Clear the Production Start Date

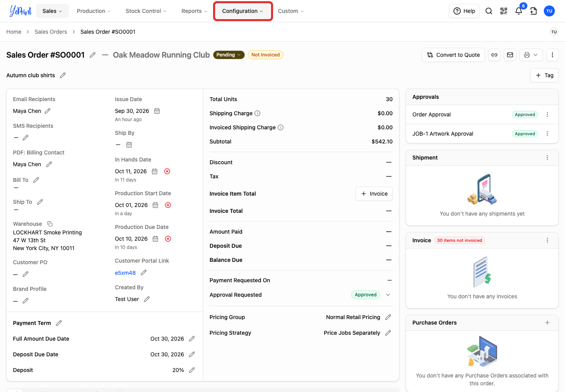tap(168, 205)
